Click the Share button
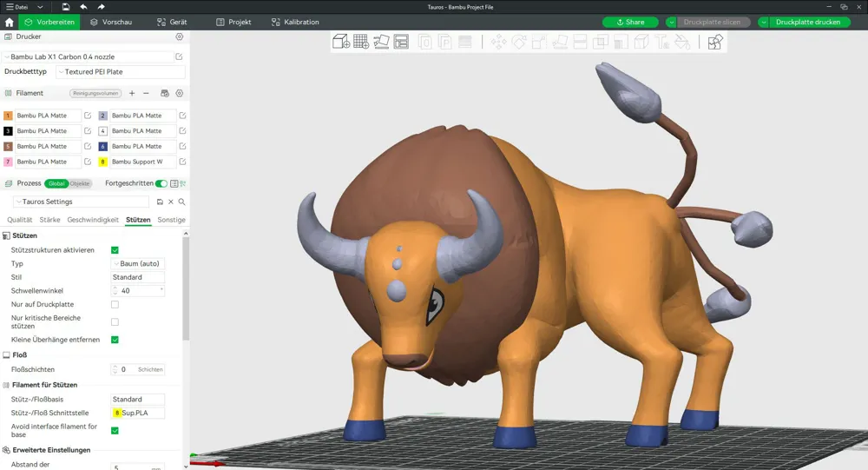This screenshot has width=868, height=470. [630, 23]
